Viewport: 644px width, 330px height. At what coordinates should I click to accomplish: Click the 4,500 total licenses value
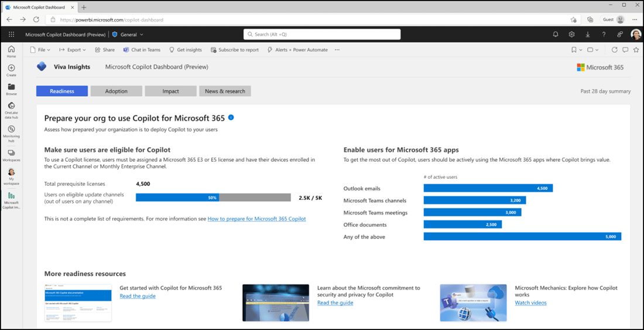pyautogui.click(x=143, y=183)
